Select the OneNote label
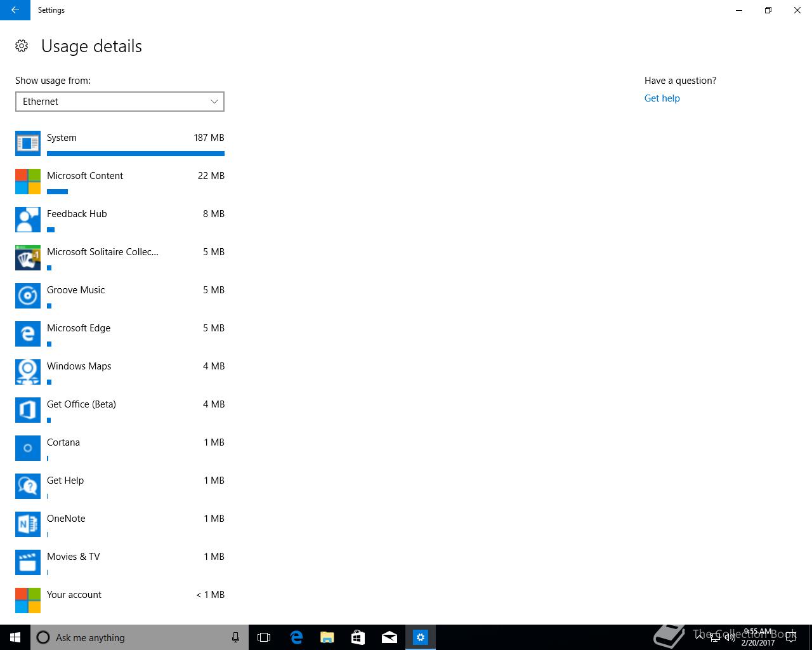 [66, 519]
